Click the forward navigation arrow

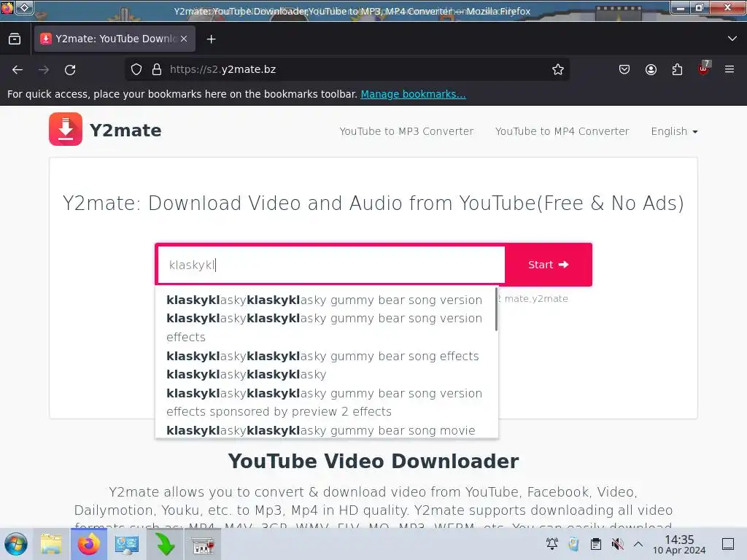tap(44, 70)
